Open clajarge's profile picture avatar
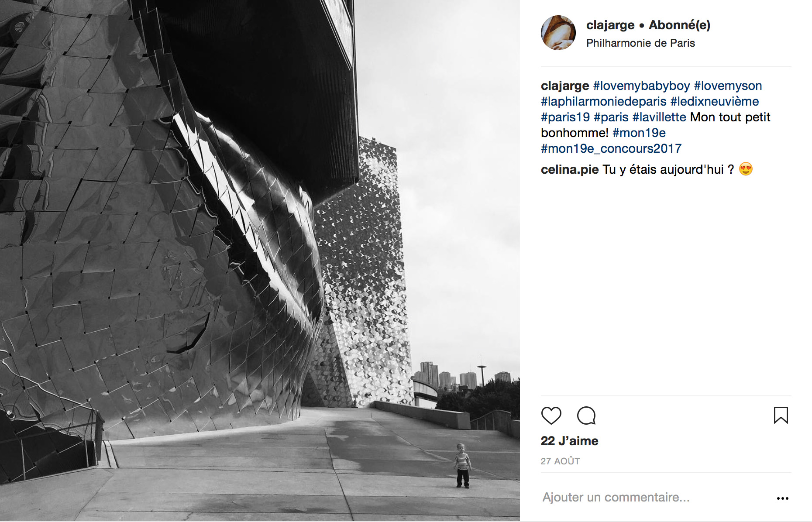Viewport: 812px width, 522px height. [x=558, y=33]
